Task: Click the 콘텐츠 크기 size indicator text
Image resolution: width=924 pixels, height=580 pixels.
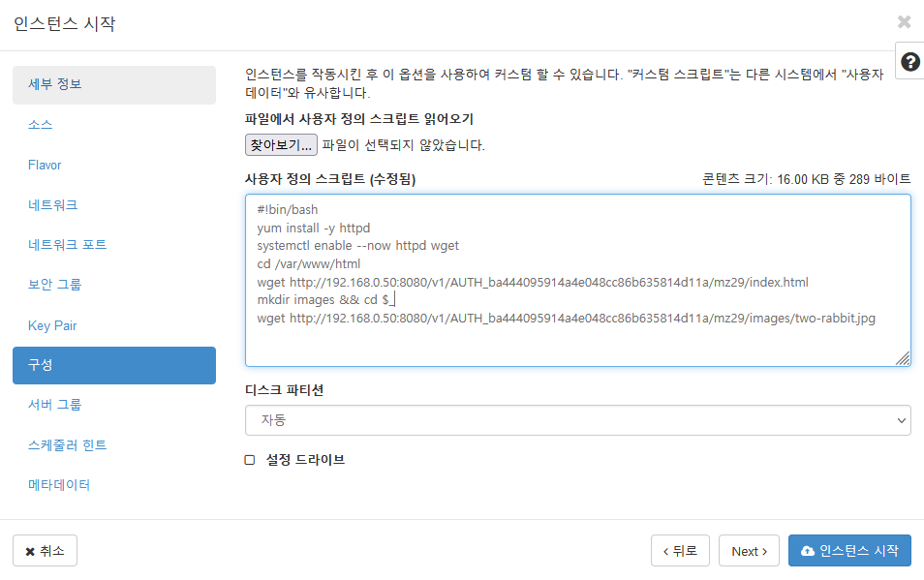Action: point(806,179)
